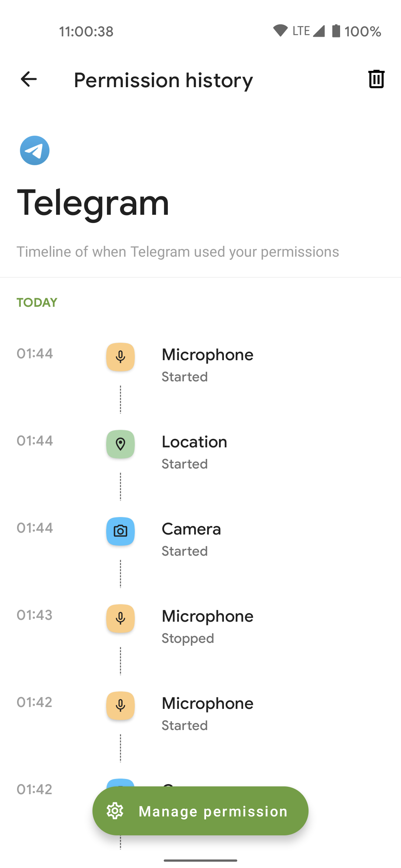Tap the battery icon in status bar
401x868 pixels.
(336, 31)
